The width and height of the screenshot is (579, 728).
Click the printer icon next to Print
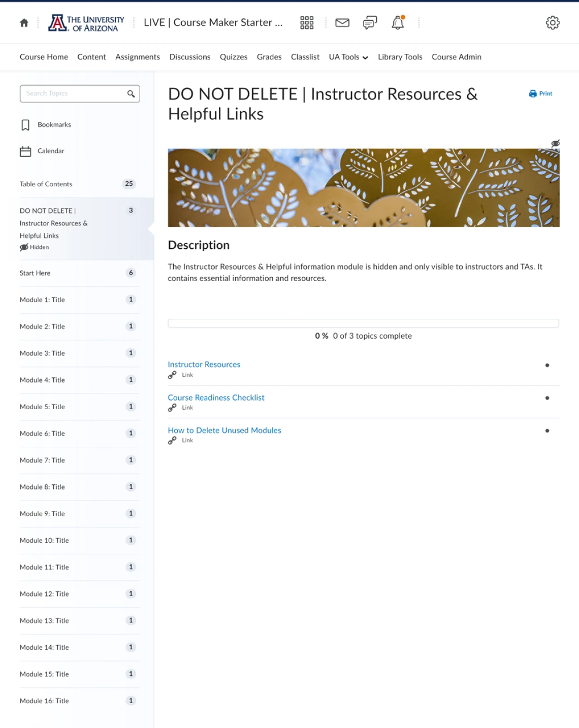[x=533, y=94]
